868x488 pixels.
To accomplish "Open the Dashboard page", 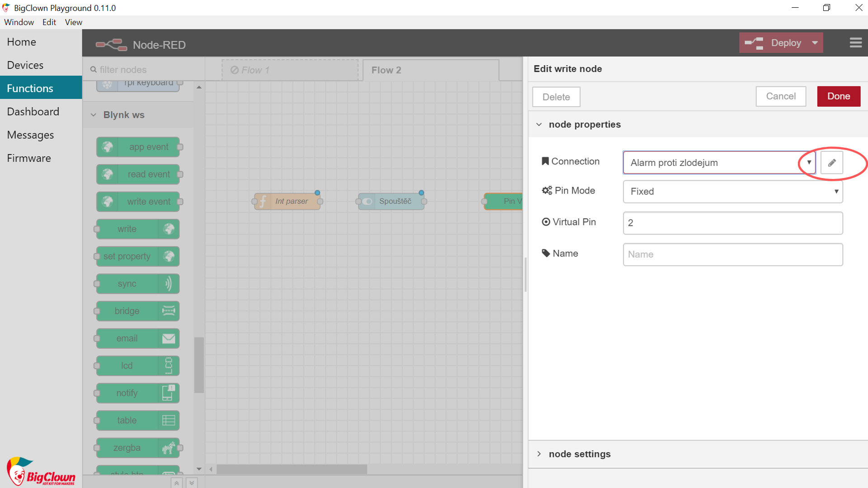I will (41, 112).
